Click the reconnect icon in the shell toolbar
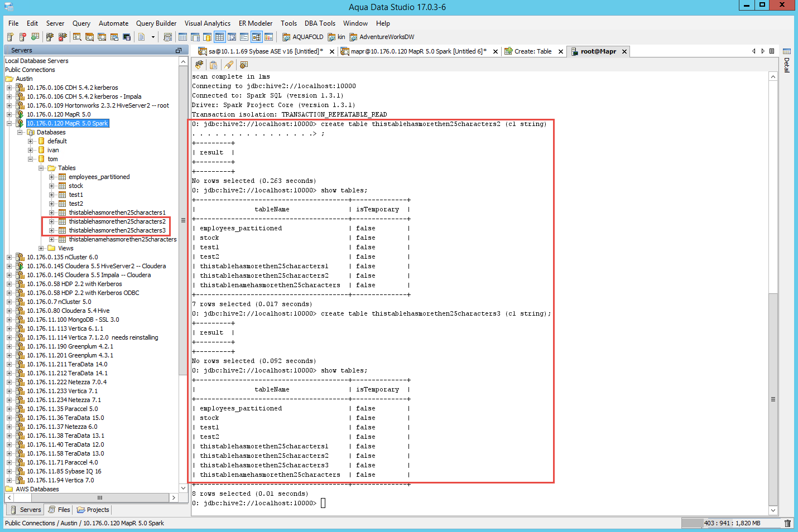 199,65
